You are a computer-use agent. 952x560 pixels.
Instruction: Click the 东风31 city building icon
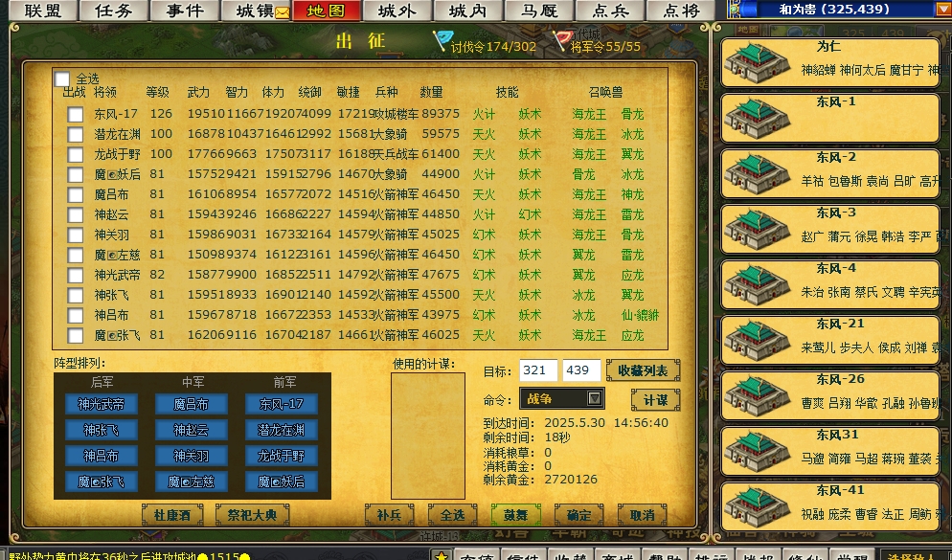click(x=758, y=452)
